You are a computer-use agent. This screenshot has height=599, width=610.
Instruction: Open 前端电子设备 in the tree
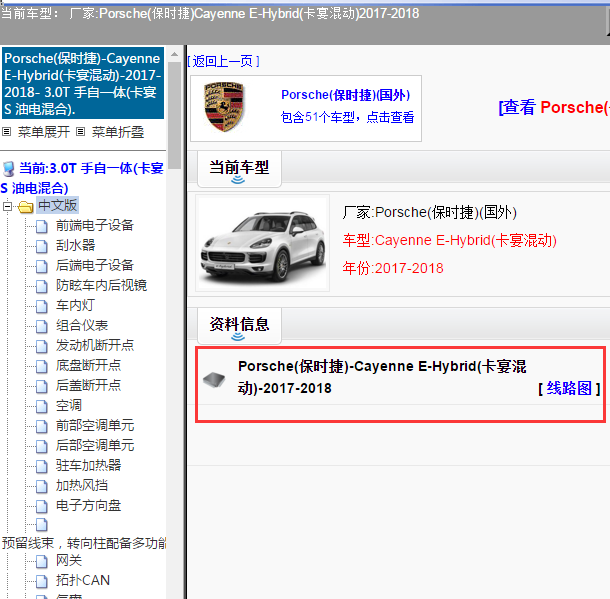point(95,226)
